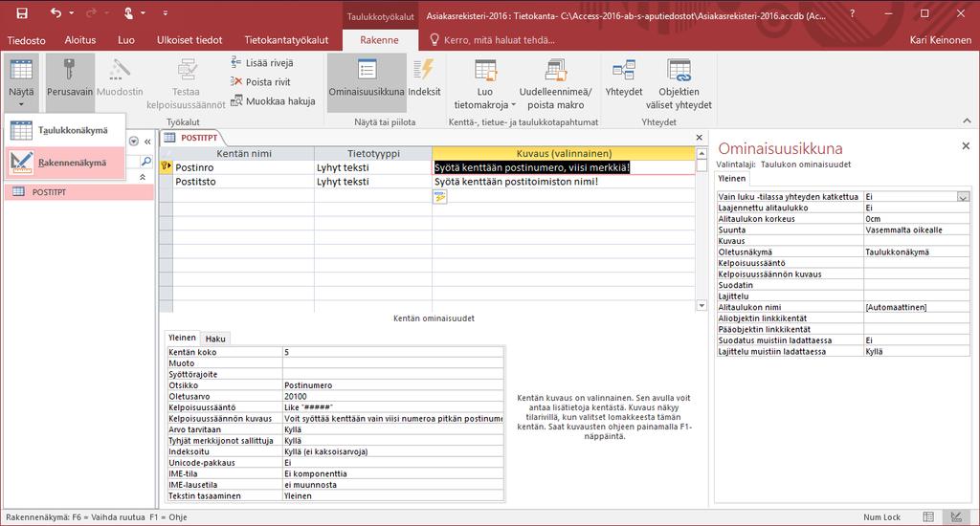Click Yleinen tab in property sheet
This screenshot has height=526, width=980.
point(731,179)
